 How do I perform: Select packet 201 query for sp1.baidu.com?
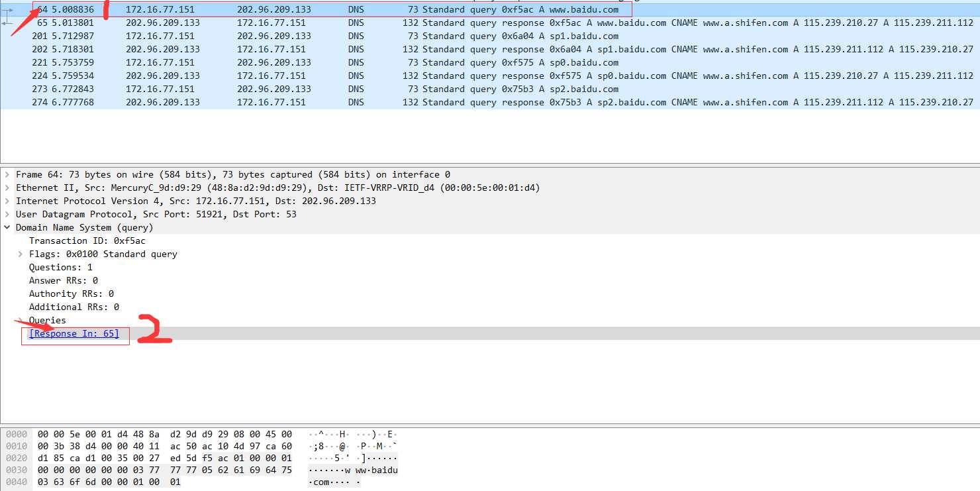click(490, 36)
